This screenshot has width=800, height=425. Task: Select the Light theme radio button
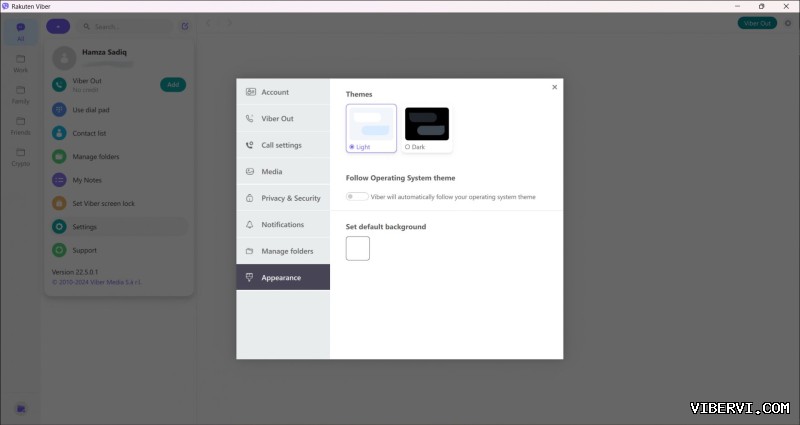352,147
